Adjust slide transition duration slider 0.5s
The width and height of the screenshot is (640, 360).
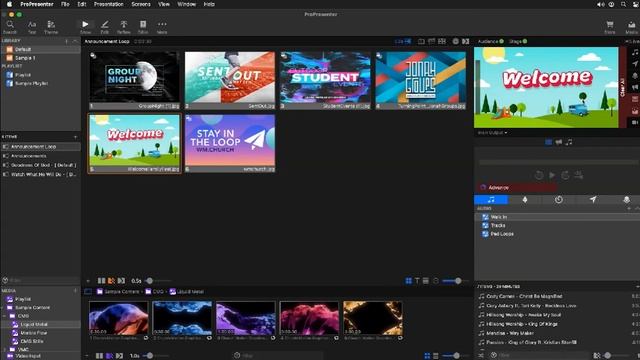pos(158,281)
